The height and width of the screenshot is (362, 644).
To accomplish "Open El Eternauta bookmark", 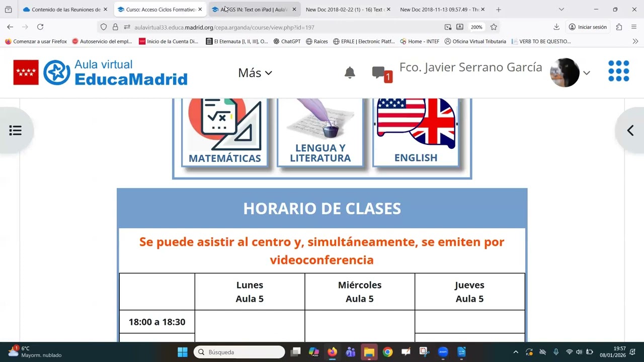I will coord(237,41).
